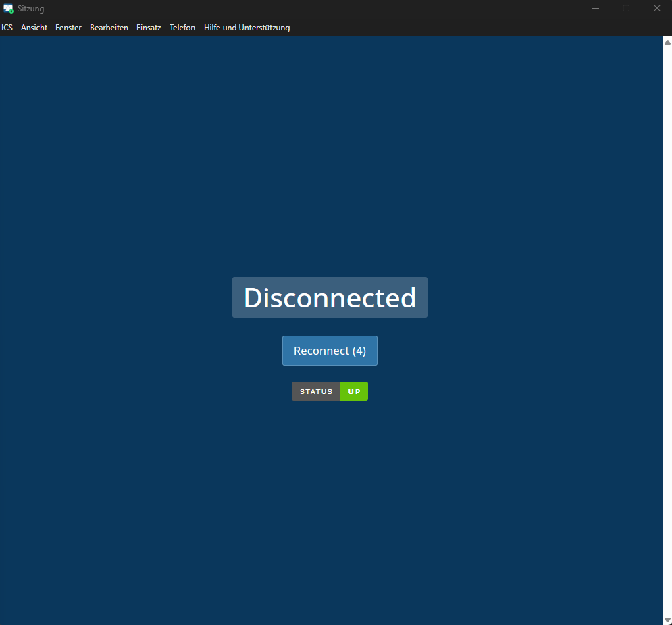The height and width of the screenshot is (625, 672).
Task: Open the Bearbeiten menu
Action: click(109, 28)
